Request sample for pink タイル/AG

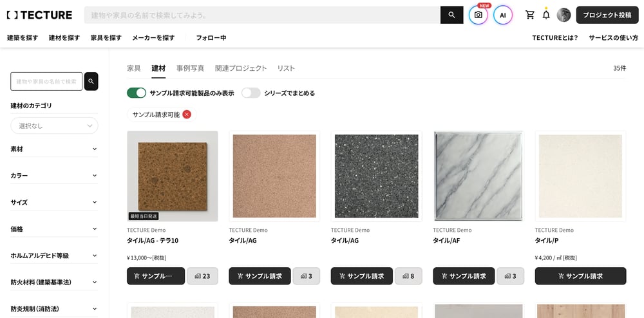[260, 276]
